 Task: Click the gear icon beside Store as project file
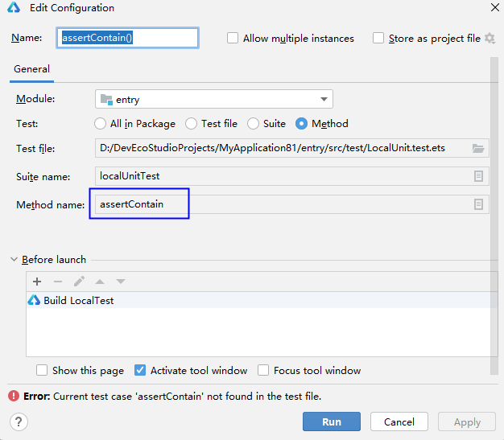pyautogui.click(x=490, y=38)
